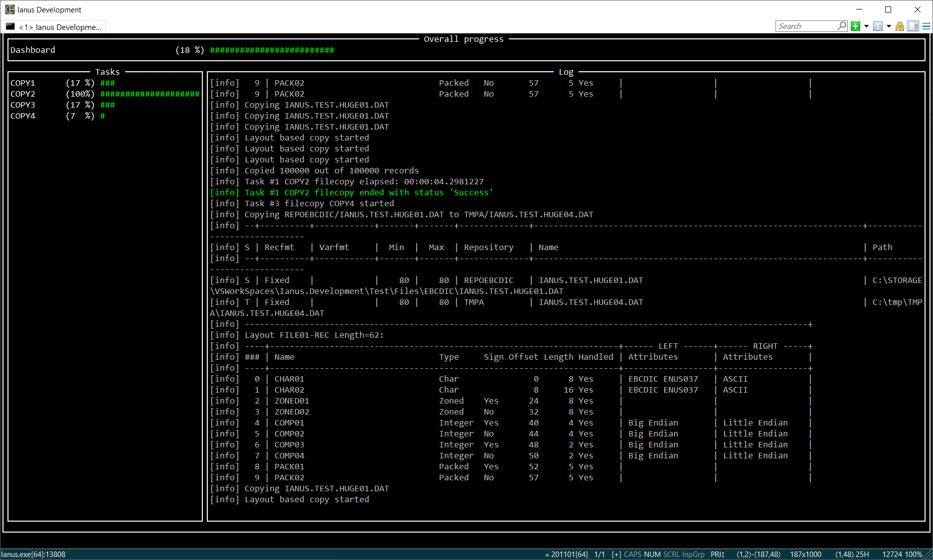Click the active console number icon
The height and width of the screenshot is (560, 933).
click(878, 26)
